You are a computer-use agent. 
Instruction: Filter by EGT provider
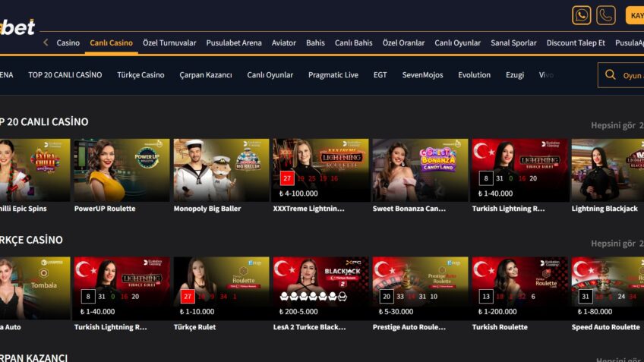pyautogui.click(x=380, y=74)
